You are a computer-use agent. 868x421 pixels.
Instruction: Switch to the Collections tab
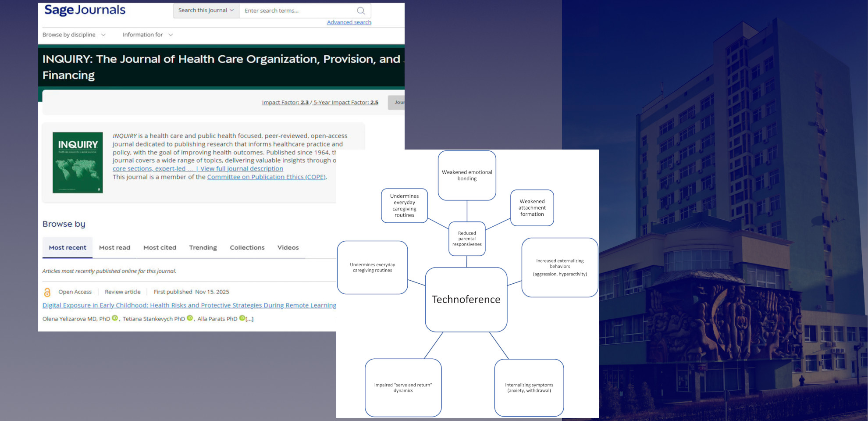[x=247, y=248]
